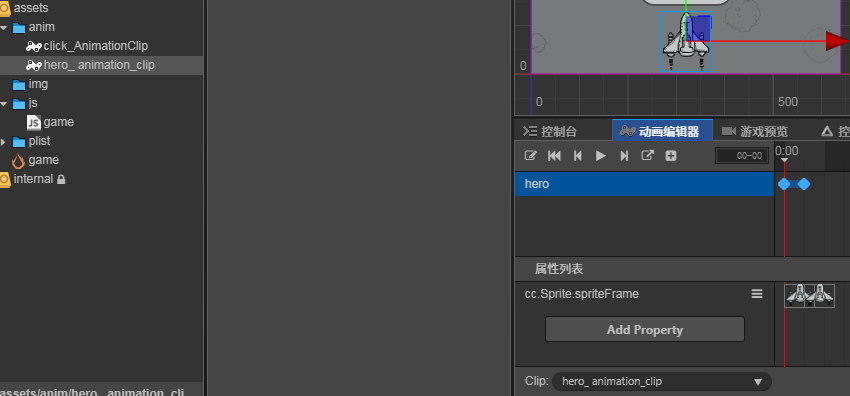The width and height of the screenshot is (850, 396).
Task: Play the hero animation clip
Action: 601,155
